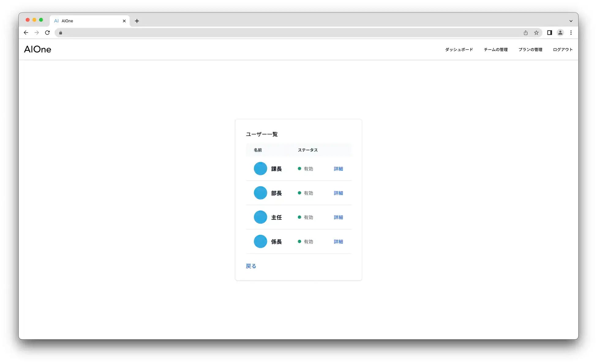Click ログアウト to log out

pos(562,50)
